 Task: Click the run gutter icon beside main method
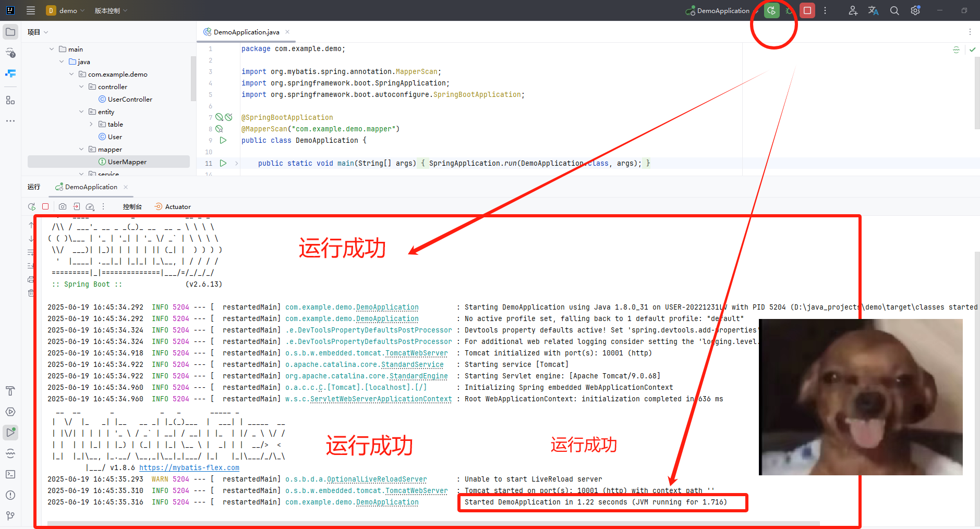click(223, 163)
